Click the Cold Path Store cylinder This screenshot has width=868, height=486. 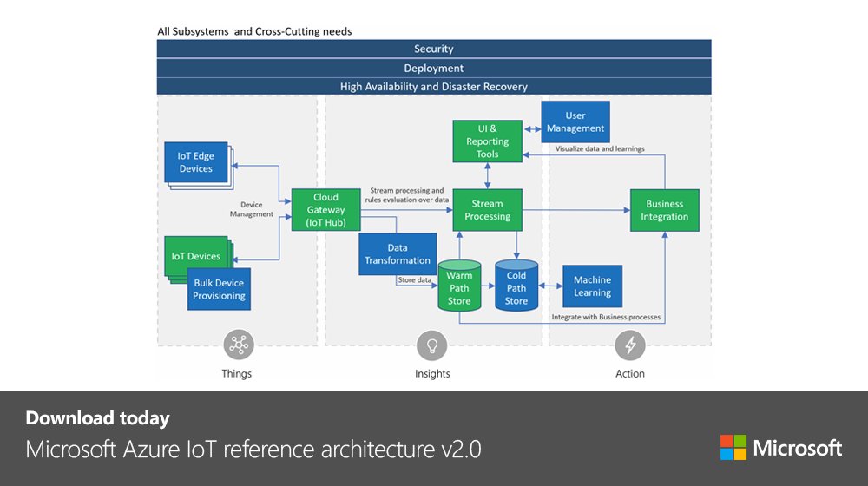coord(516,286)
